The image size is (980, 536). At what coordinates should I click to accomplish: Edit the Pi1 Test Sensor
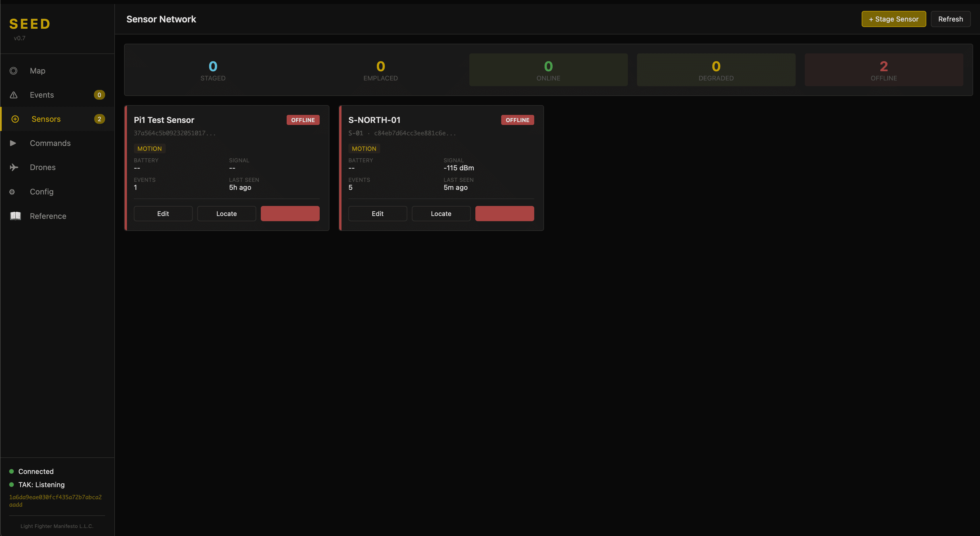click(x=163, y=213)
